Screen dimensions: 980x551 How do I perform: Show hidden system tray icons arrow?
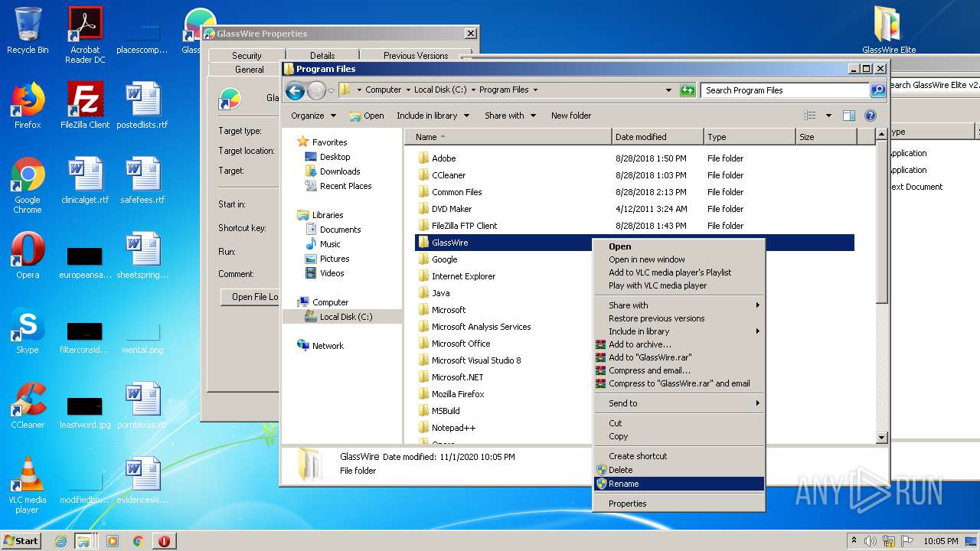tap(854, 541)
